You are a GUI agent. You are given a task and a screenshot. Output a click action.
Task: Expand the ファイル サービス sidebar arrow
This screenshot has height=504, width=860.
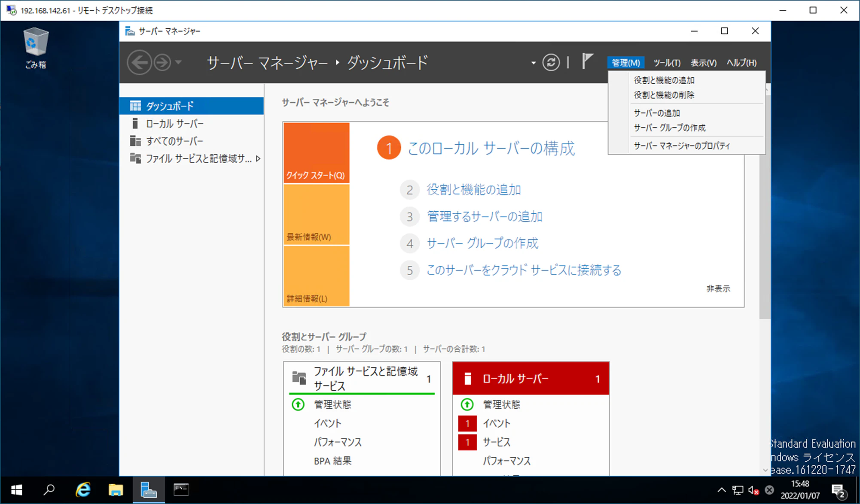[258, 159]
